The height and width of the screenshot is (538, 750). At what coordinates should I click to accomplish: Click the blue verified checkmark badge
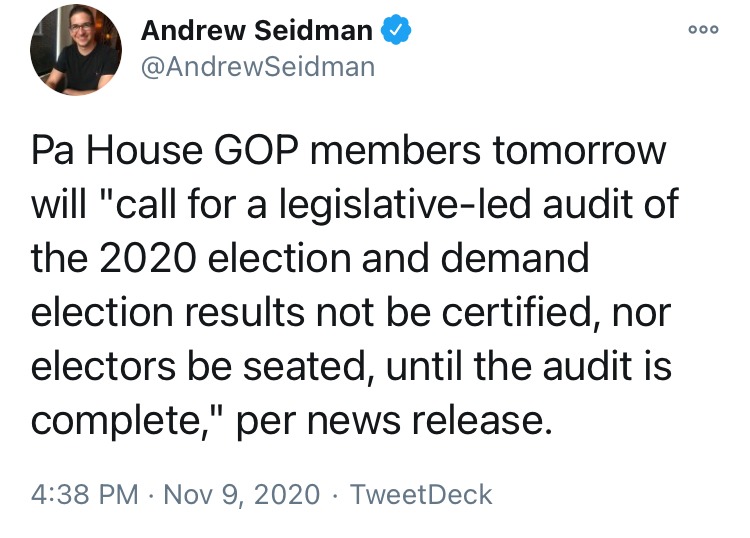pos(396,30)
